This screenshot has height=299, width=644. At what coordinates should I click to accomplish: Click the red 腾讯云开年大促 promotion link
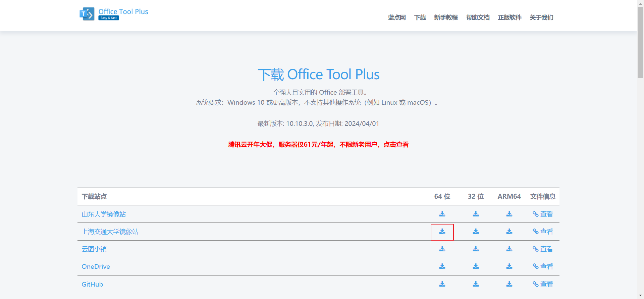318,145
